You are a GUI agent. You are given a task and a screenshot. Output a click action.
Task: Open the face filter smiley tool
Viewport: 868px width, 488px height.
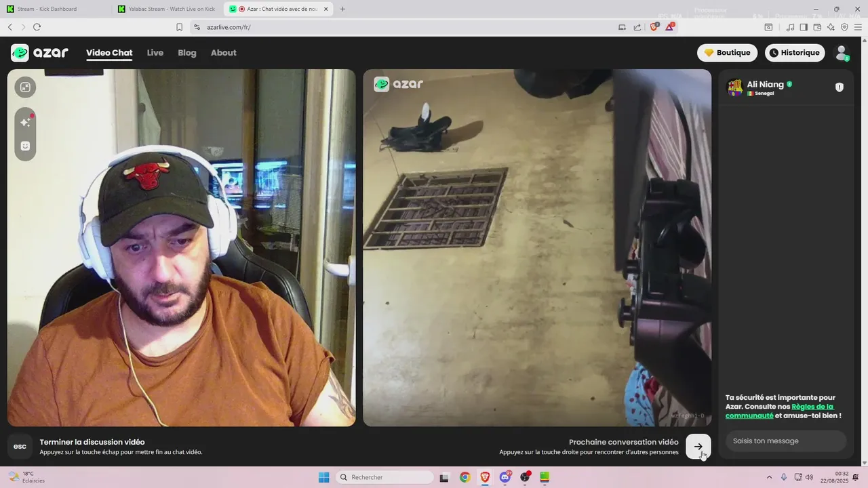(25, 146)
